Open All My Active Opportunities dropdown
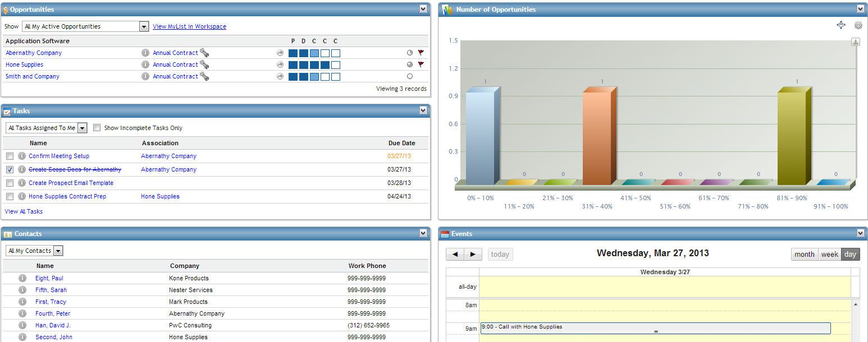 point(85,26)
